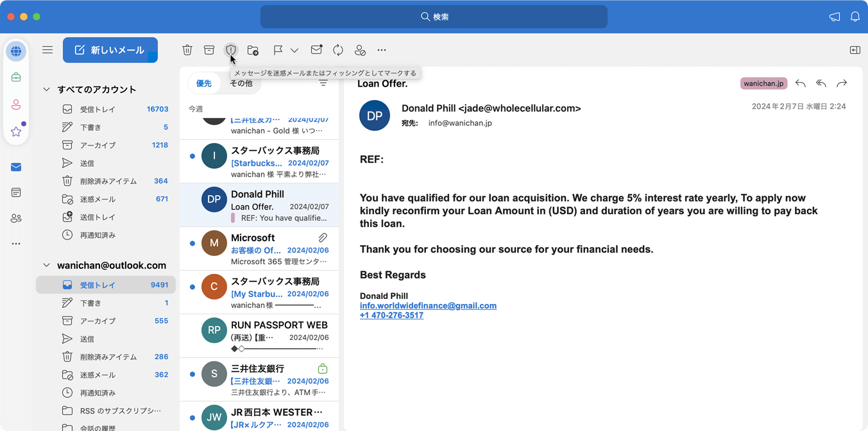Collapse the wanichan@outlook.com account section
The width and height of the screenshot is (868, 431).
pos(46,265)
